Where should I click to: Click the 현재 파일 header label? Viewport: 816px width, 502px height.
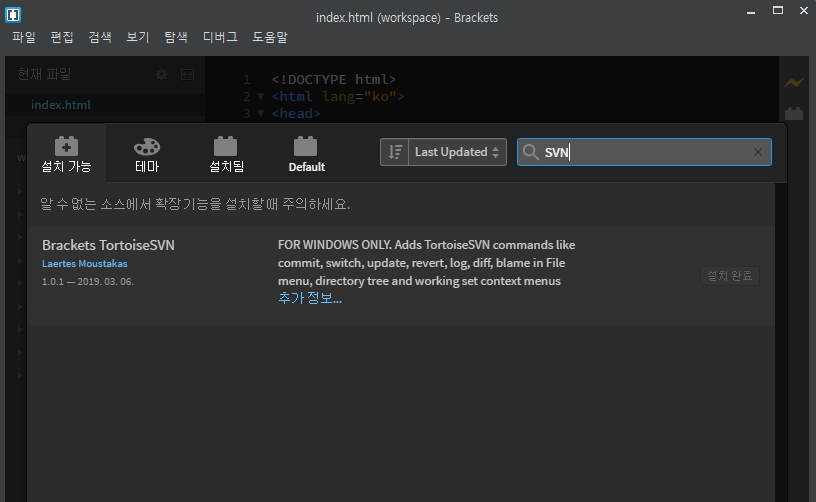44,74
